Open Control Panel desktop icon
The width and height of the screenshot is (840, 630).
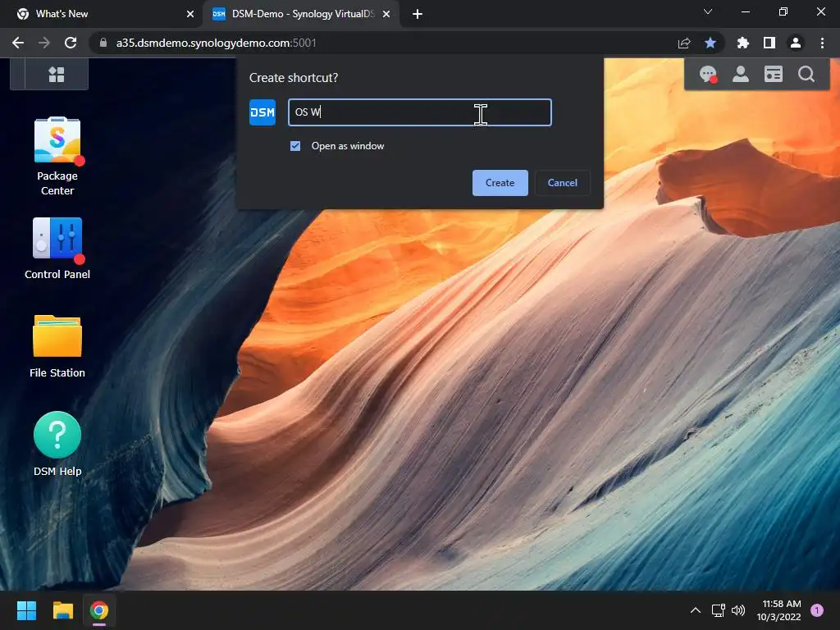[x=57, y=249]
